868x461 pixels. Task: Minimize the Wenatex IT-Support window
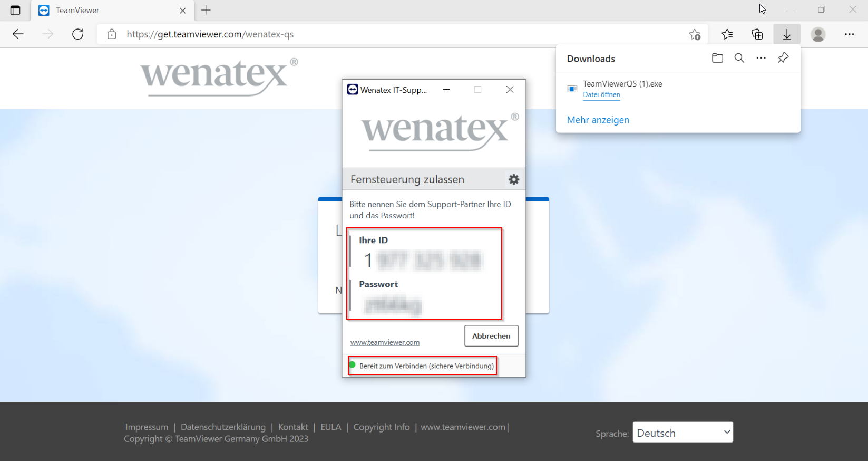point(447,90)
